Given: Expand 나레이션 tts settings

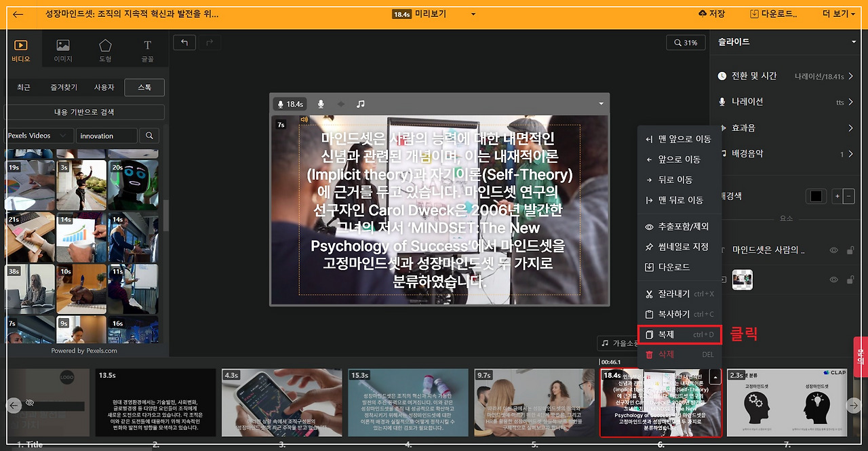Looking at the screenshot, I should pyautogui.click(x=786, y=102).
